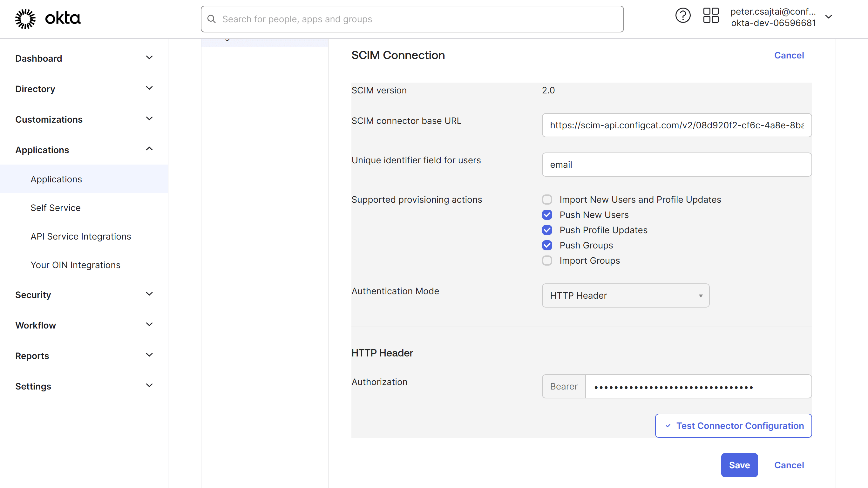
Task: Save the SCIM Connection settings
Action: [x=739, y=465]
